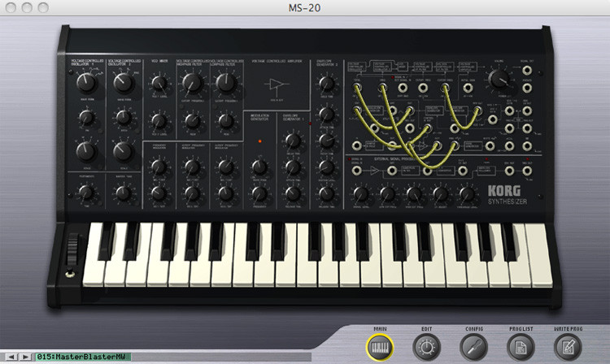Image resolution: width=610 pixels, height=364 pixels.
Task: Click Oscillator 2 PITCH knob
Action: pyautogui.click(x=124, y=117)
